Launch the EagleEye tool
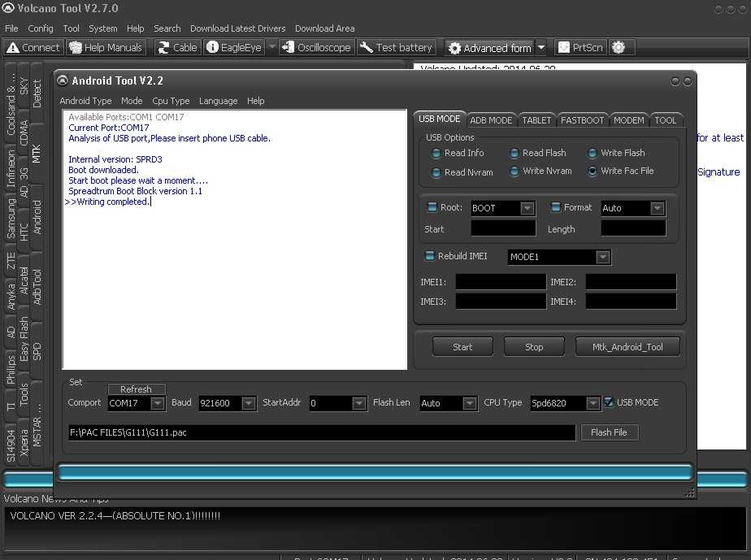Image resolution: width=751 pixels, height=560 pixels. tap(234, 48)
